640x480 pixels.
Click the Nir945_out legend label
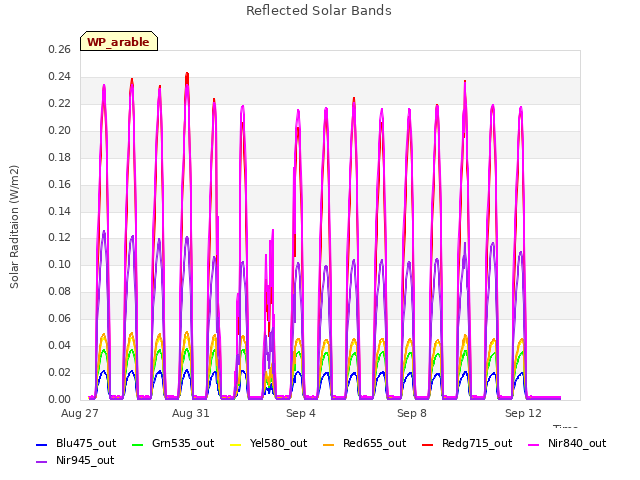click(85, 460)
